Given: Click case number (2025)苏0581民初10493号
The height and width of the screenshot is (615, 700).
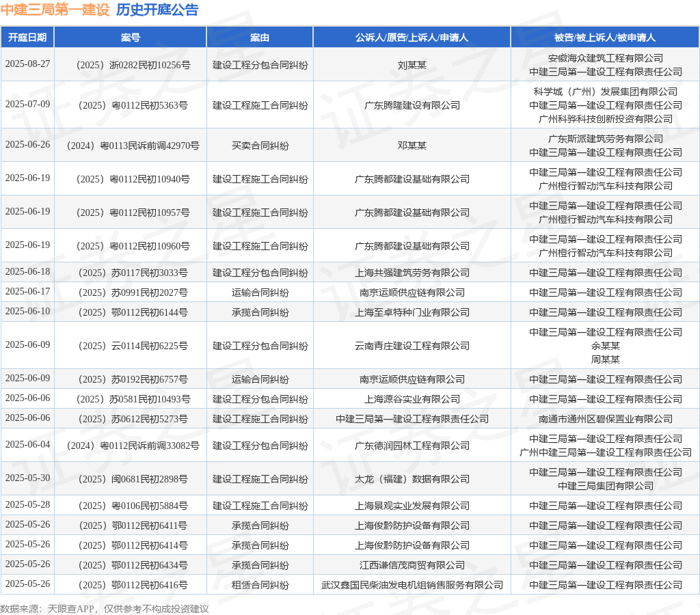Looking at the screenshot, I should tap(133, 399).
